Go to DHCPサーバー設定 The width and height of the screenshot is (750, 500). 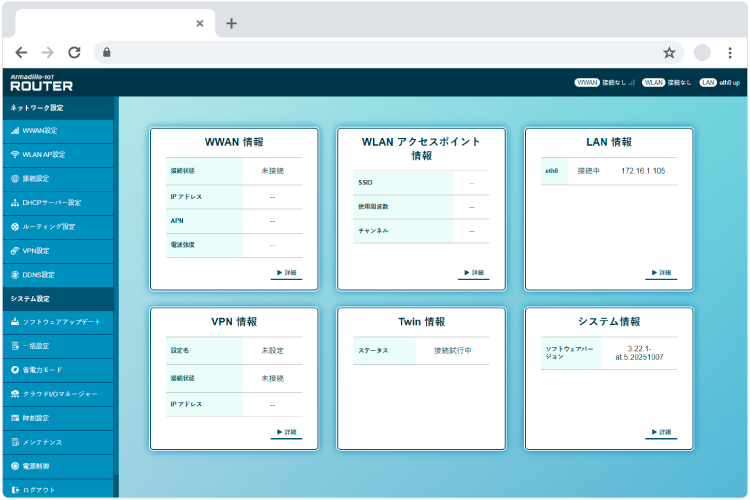coord(52,203)
